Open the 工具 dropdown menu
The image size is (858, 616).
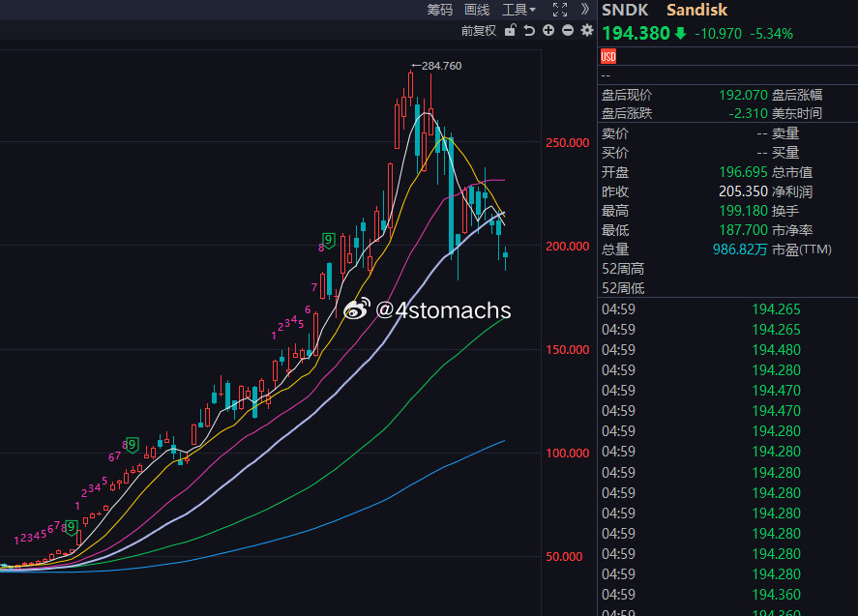(518, 10)
